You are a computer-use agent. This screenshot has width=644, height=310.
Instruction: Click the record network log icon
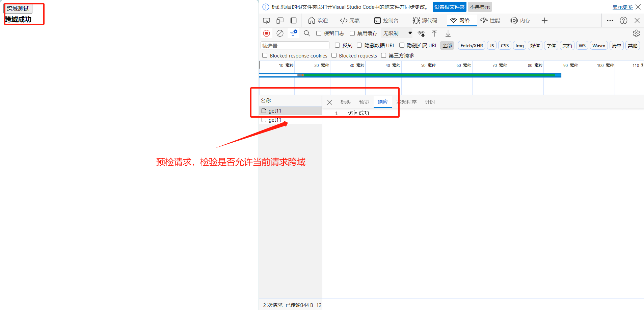(266, 33)
